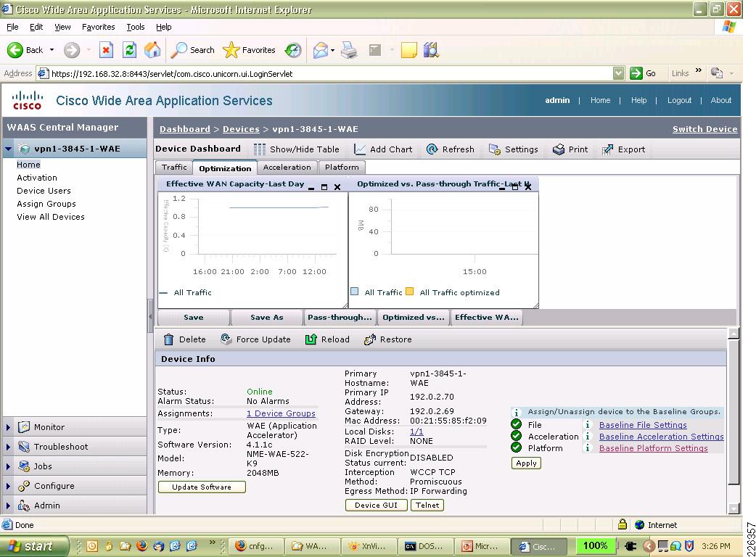The height and width of the screenshot is (557, 756).
Task: Click the Restore device icon
Action: [x=370, y=339]
